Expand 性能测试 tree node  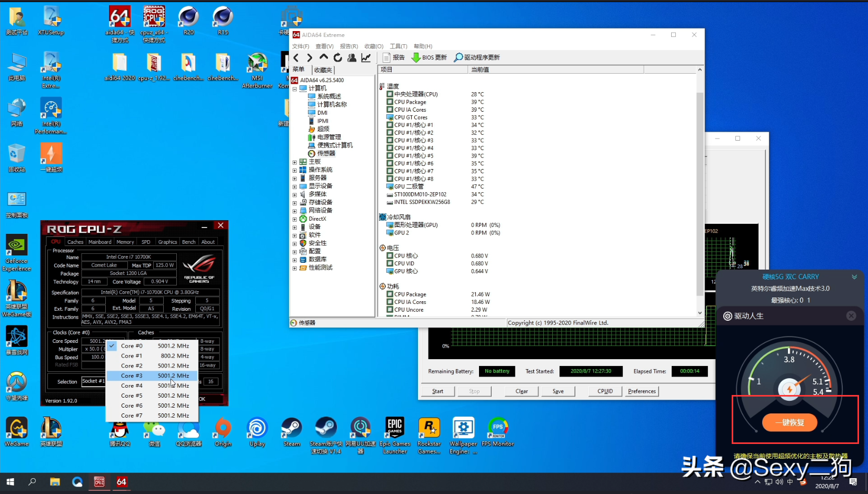(295, 268)
